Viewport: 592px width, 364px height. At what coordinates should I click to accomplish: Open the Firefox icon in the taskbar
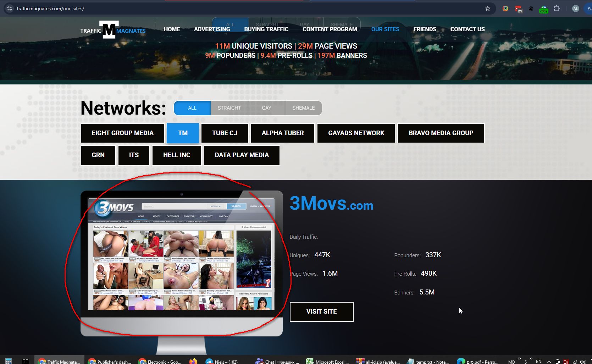pyautogui.click(x=193, y=361)
